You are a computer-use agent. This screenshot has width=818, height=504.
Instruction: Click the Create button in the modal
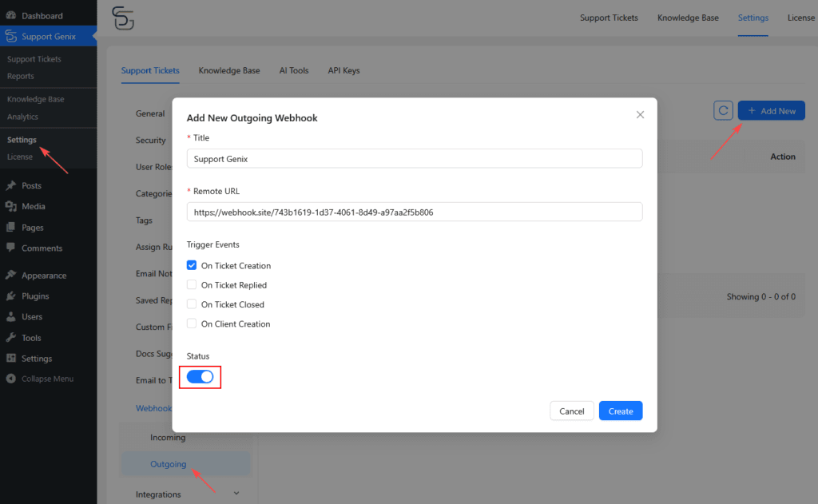pos(621,411)
